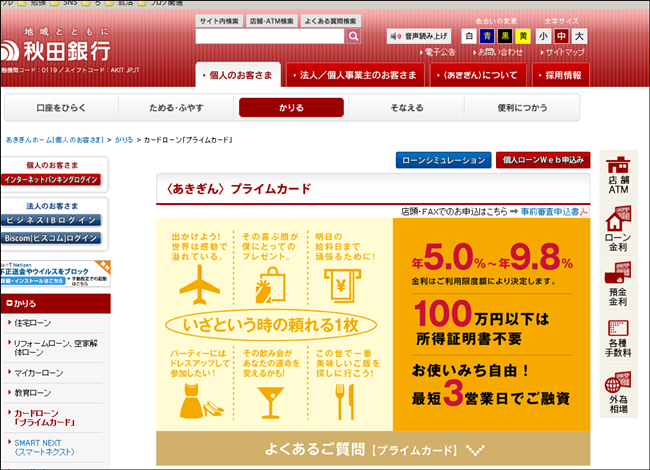Click かりる sidebar section header

[x=56, y=303]
